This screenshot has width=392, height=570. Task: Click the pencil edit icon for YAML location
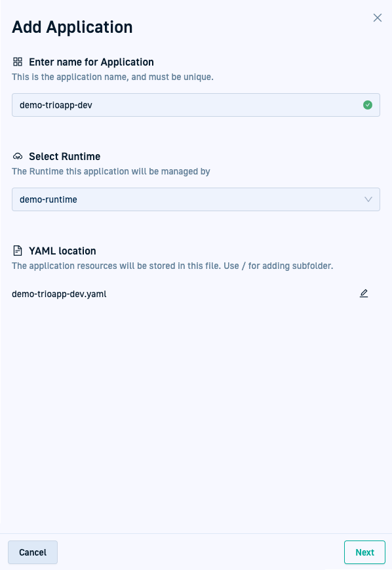(364, 293)
